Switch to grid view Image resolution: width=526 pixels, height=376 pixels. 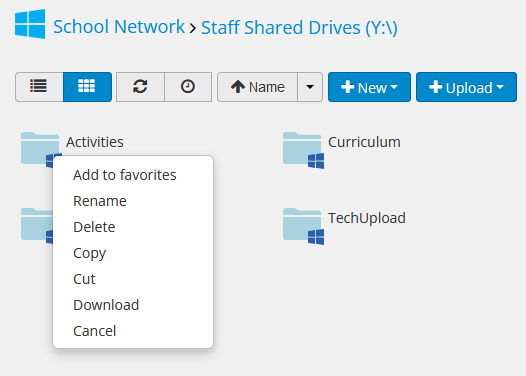point(87,87)
